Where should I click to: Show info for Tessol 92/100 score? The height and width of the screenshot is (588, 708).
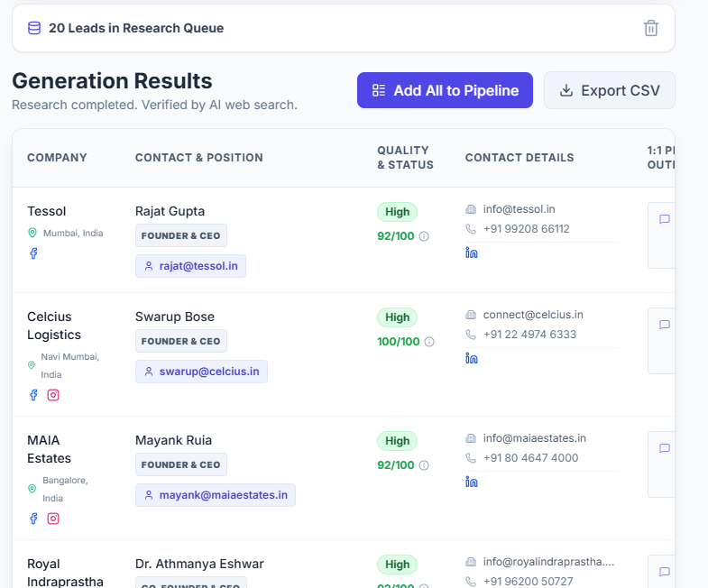point(424,236)
